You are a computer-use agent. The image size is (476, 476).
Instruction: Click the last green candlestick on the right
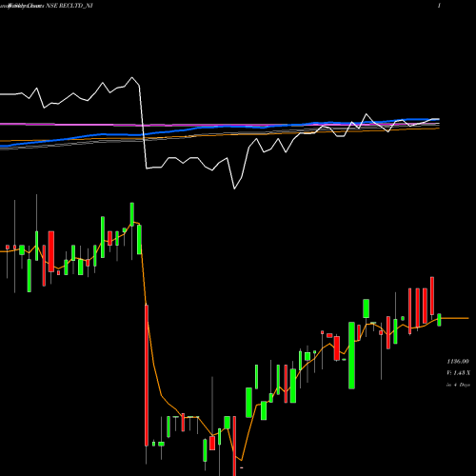(x=439, y=320)
